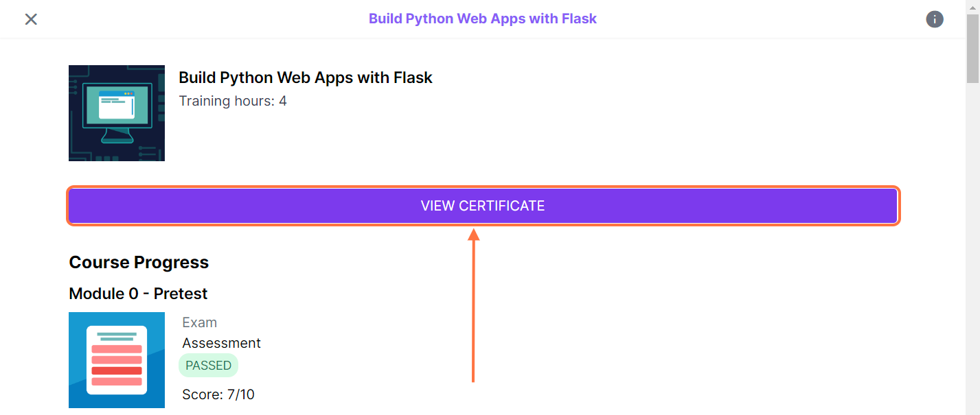Click the Module 0 - Pretest heading
Image resolution: width=980 pixels, height=415 pixels.
click(138, 294)
